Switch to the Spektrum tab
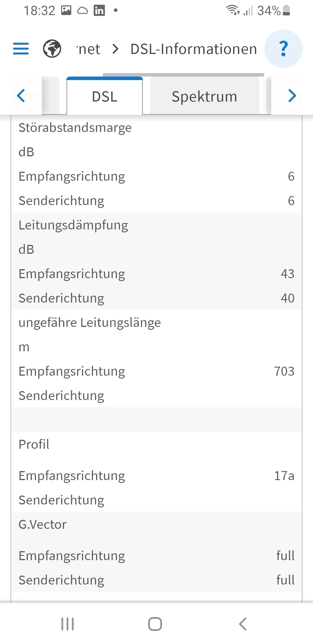 click(x=204, y=96)
